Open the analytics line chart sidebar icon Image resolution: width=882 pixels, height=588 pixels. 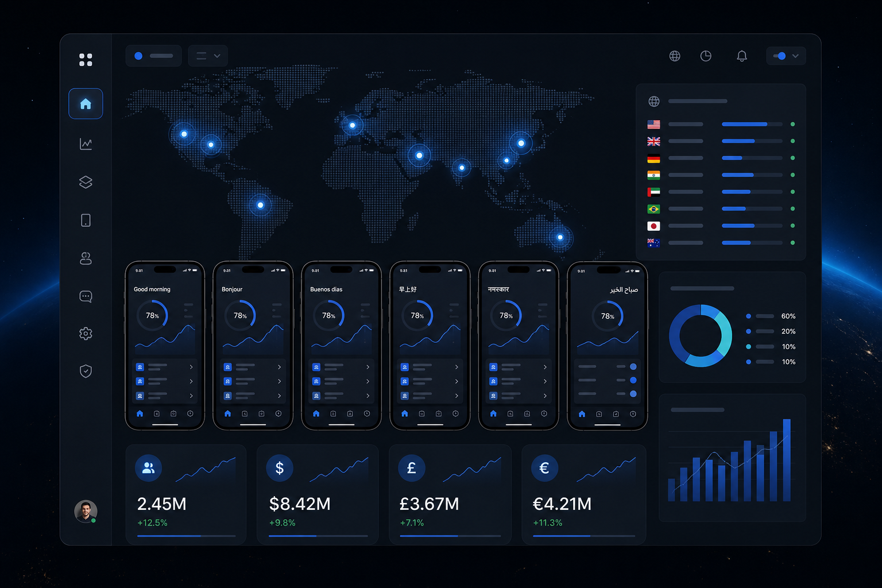tap(86, 144)
